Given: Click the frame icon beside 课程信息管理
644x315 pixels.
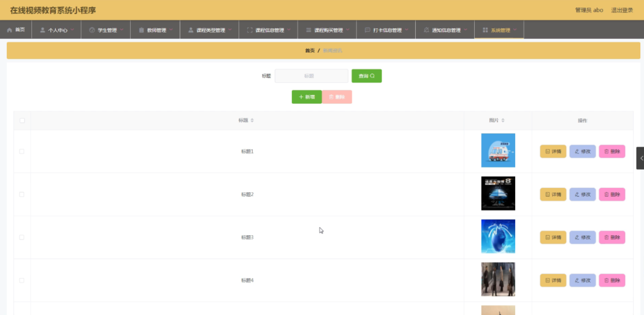Looking at the screenshot, I should point(250,30).
